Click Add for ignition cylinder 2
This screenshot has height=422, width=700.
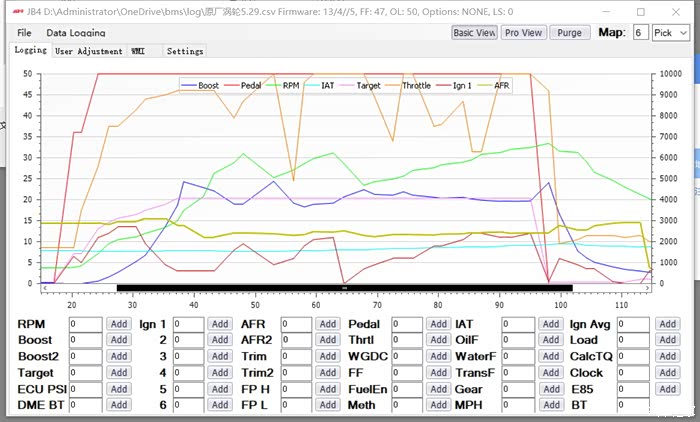(x=220, y=340)
